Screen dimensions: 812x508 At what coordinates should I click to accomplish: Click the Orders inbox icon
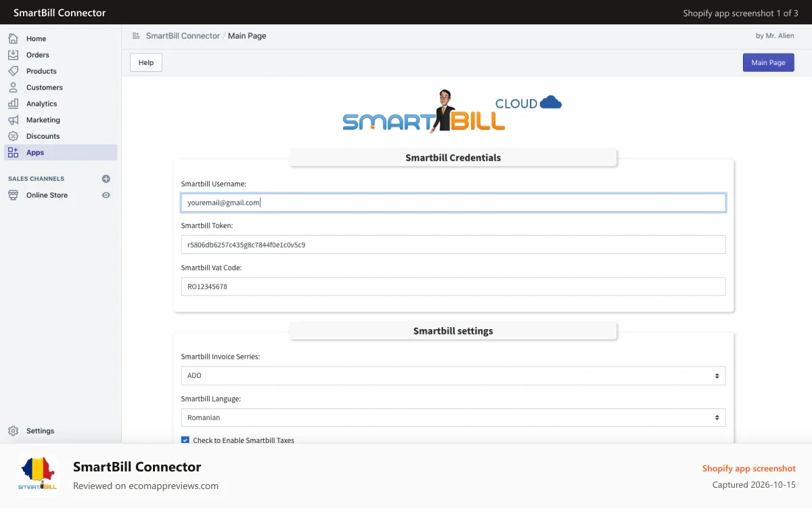click(13, 55)
